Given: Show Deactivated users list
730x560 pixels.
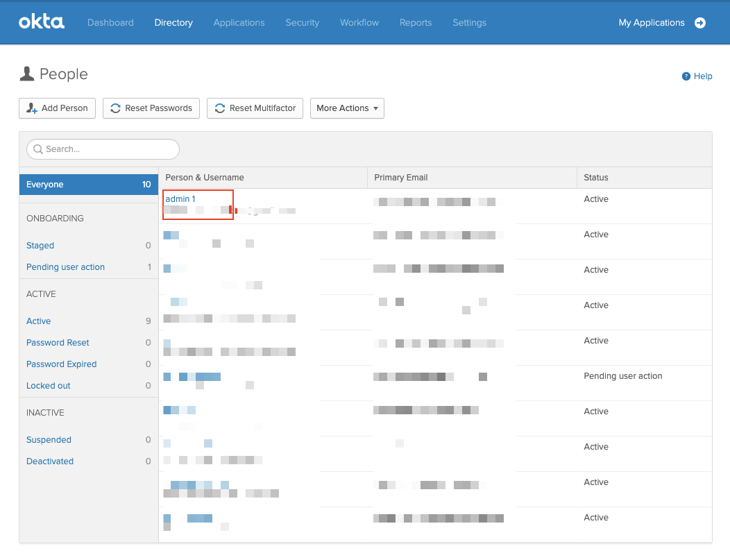Looking at the screenshot, I should (x=50, y=461).
